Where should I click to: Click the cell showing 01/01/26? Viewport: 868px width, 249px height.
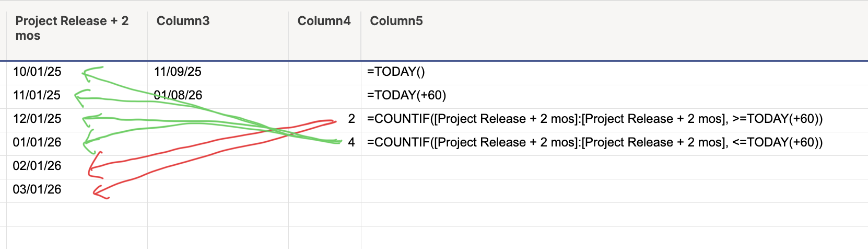[x=37, y=142]
